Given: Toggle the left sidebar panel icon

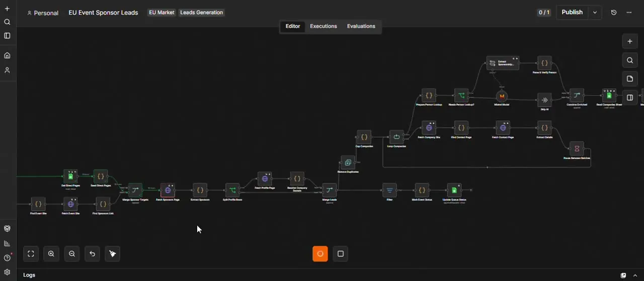Looking at the screenshot, I should (7, 36).
